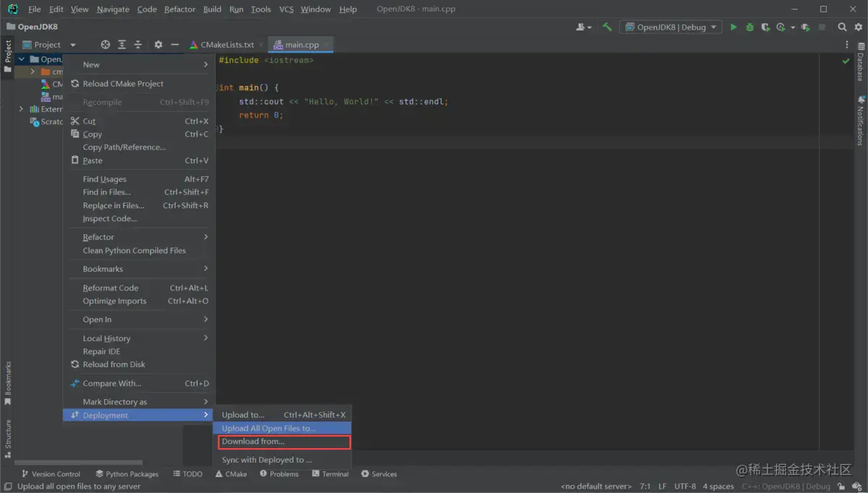Click the Build hammer icon

pyautogui.click(x=608, y=27)
